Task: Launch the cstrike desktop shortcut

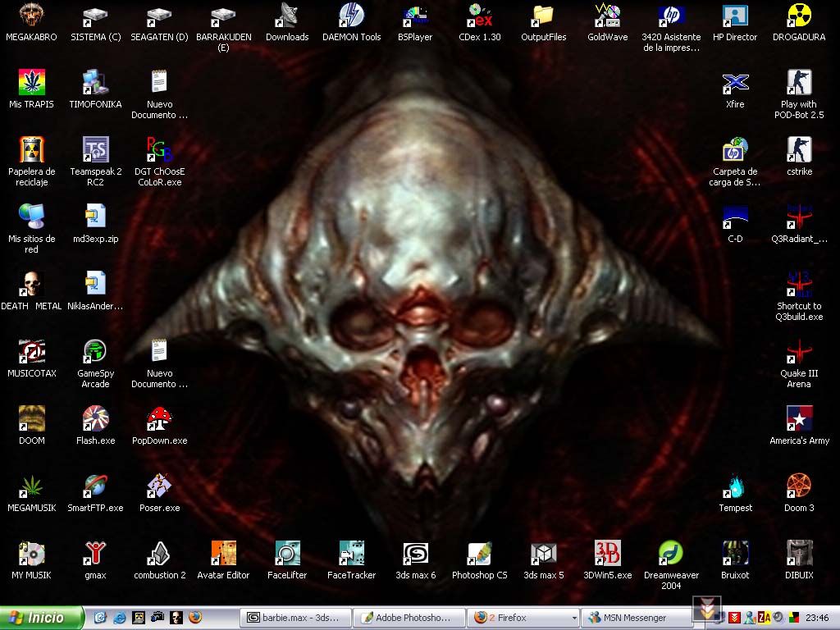Action: click(x=799, y=149)
